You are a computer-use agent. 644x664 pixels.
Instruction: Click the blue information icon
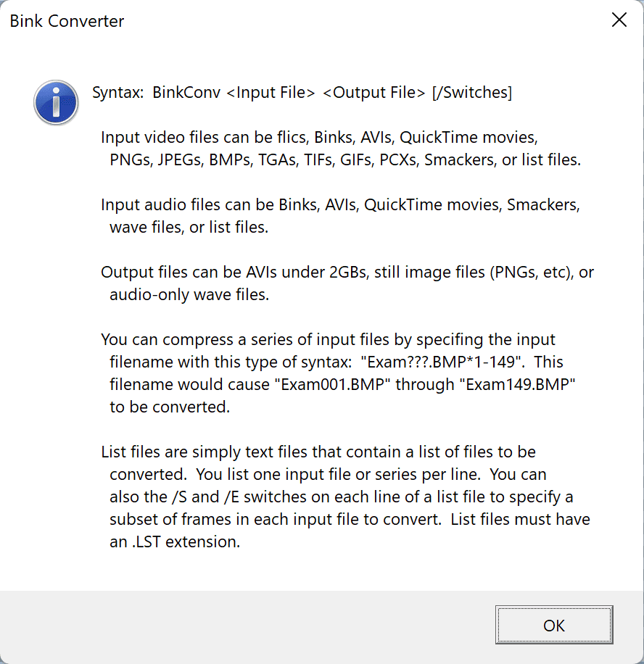56,102
